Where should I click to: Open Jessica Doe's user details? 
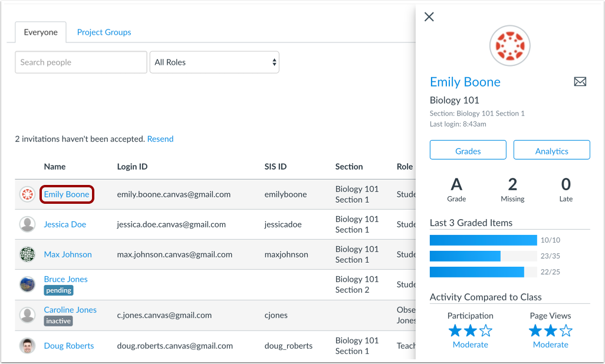tap(65, 224)
